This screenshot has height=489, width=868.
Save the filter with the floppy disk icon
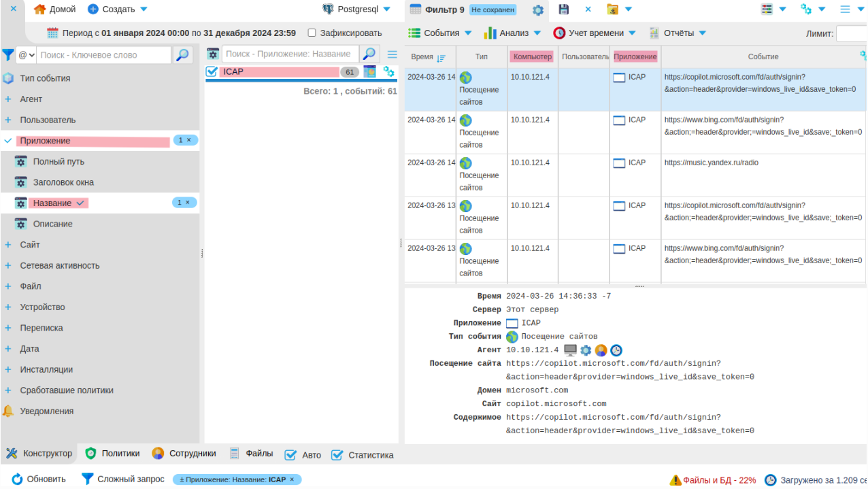tap(564, 10)
